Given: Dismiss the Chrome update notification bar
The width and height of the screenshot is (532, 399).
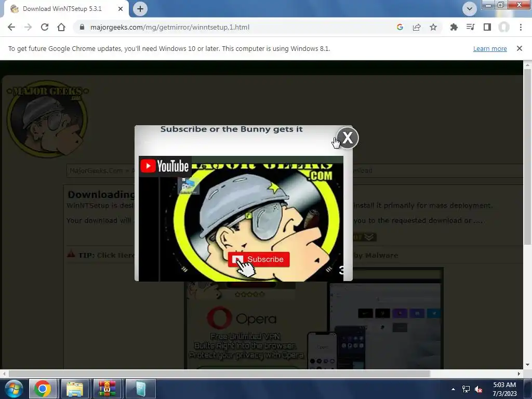Looking at the screenshot, I should tap(520, 48).
